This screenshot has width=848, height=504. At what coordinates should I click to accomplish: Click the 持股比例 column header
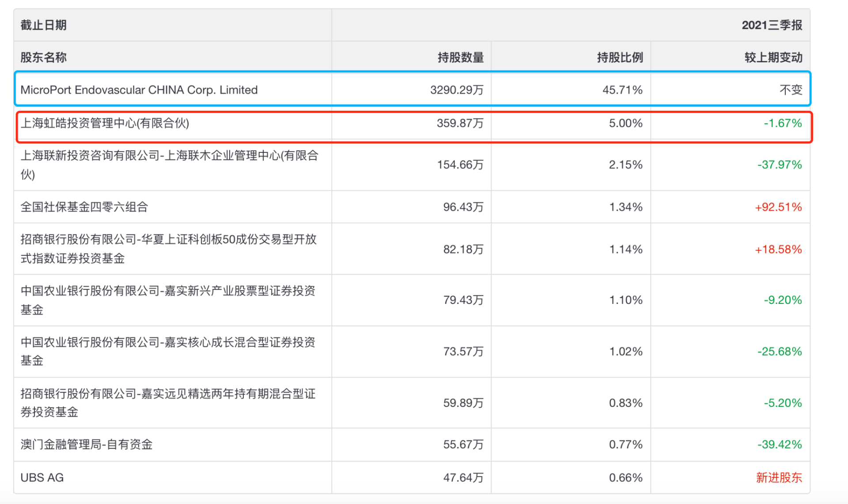click(620, 57)
